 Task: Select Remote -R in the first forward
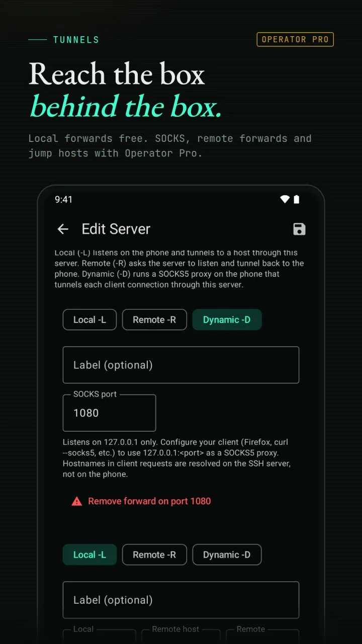[x=154, y=320]
